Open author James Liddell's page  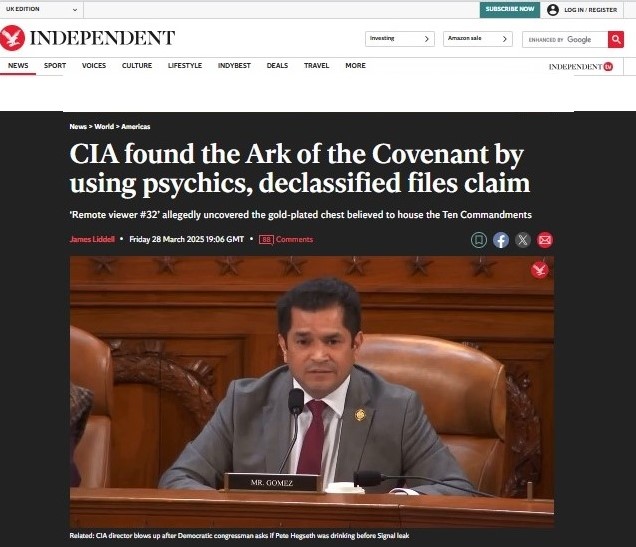tap(92, 239)
